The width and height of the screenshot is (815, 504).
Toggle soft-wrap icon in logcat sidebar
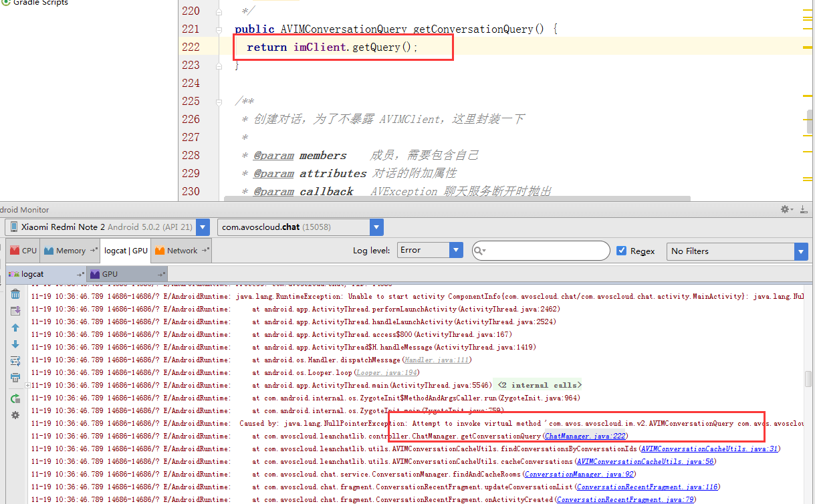pos(15,362)
